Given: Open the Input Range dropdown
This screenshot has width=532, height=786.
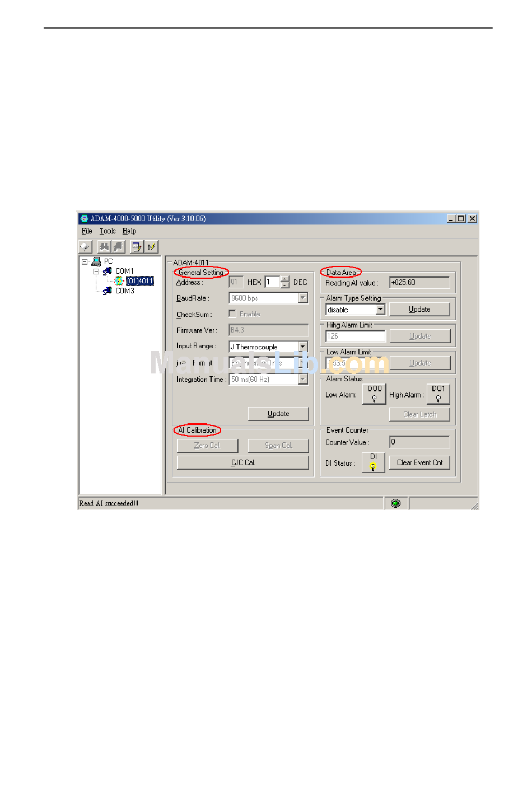Looking at the screenshot, I should coord(303,347).
